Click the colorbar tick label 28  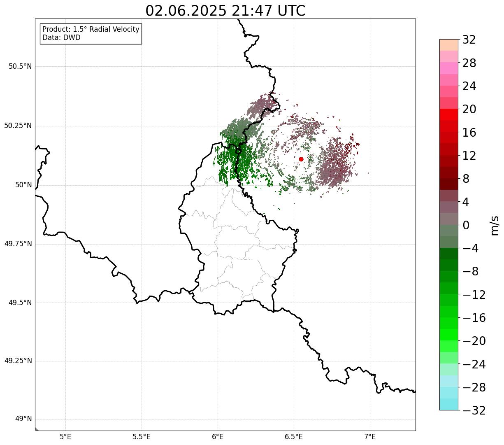coord(469,63)
